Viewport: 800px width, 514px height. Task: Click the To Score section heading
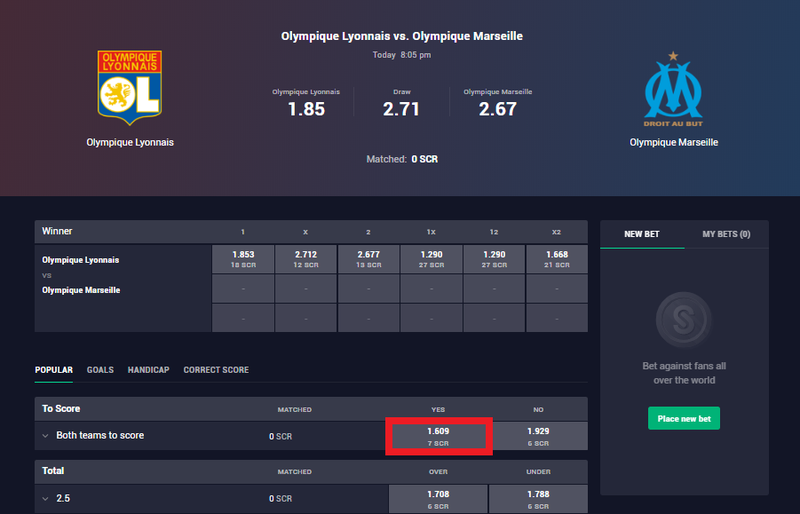click(61, 409)
